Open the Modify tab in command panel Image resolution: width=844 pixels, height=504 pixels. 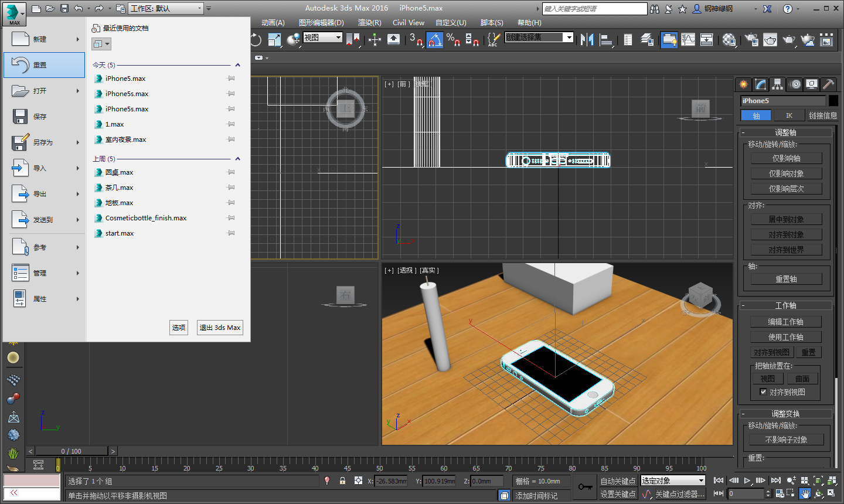pyautogui.click(x=761, y=84)
